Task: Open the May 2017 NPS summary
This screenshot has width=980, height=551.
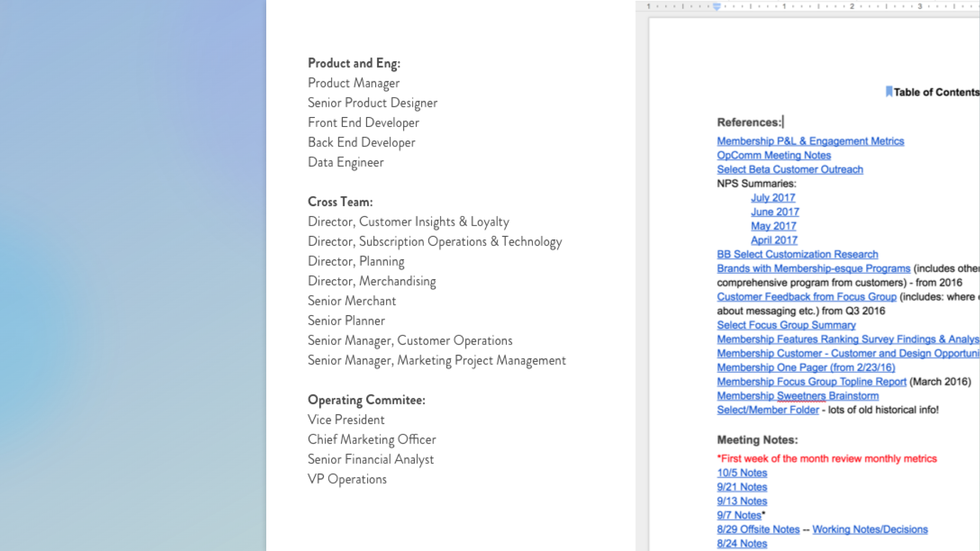Action: 773,226
